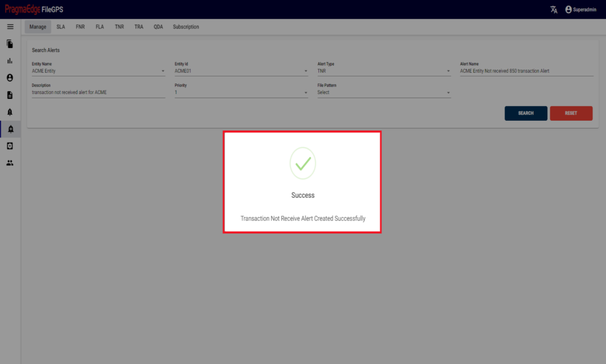Open the Superadmin user menu

[581, 9]
